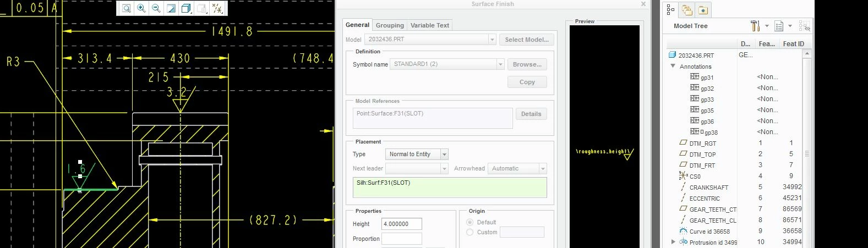Screen dimensions: 868x248
Task: Select DTM_TOP in the Model Tree
Action: point(702,154)
